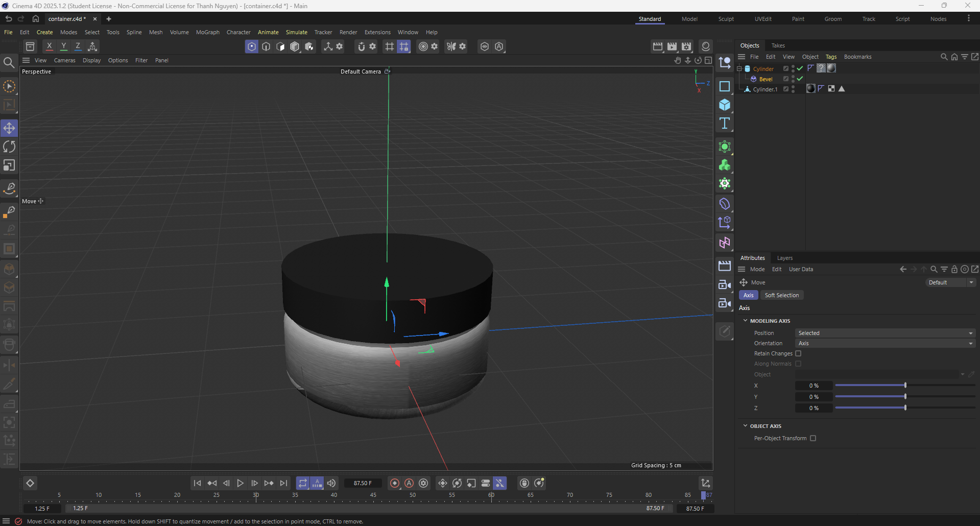Click the magnet snapping icon

(x=362, y=46)
